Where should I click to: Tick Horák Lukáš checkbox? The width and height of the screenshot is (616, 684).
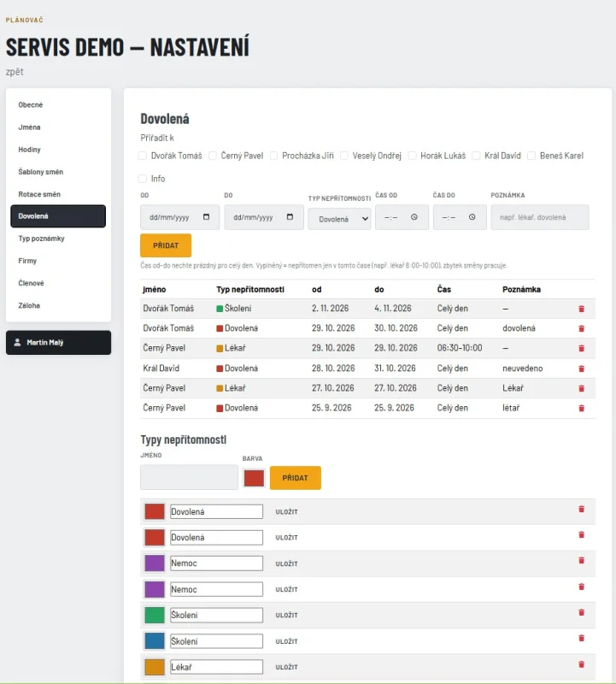pos(412,156)
